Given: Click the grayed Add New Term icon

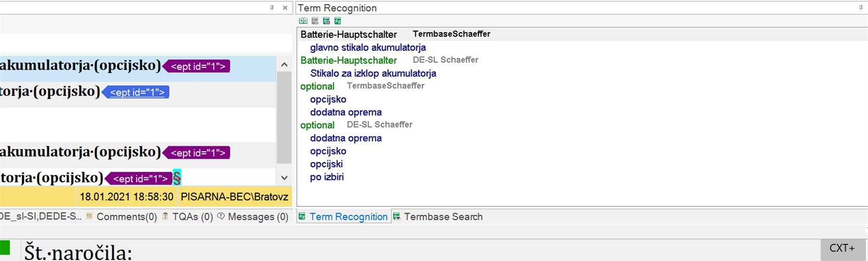Looking at the screenshot, I should pyautogui.click(x=315, y=21).
